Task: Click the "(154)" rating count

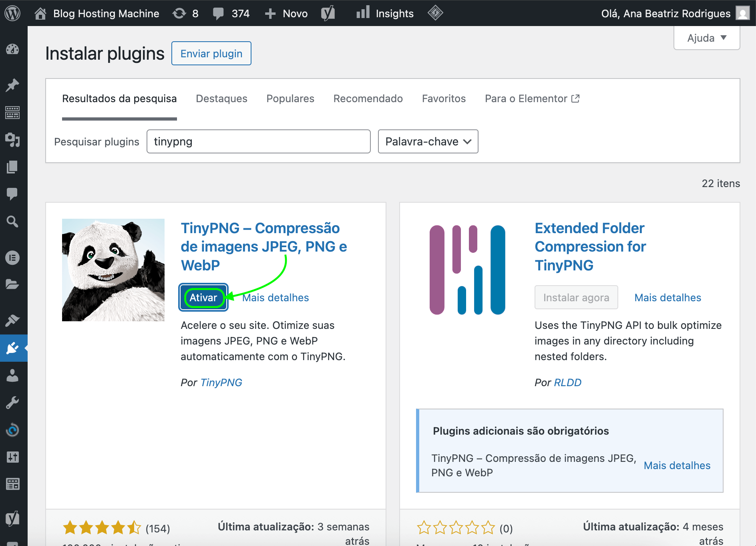Action: click(x=158, y=529)
